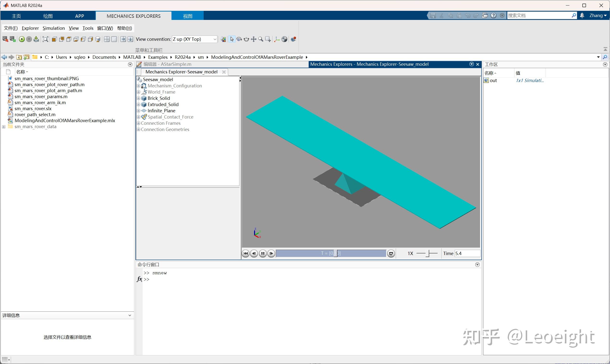Collapse the 详细信息 details panel
Viewport: 610px width, 364px height.
click(130, 316)
